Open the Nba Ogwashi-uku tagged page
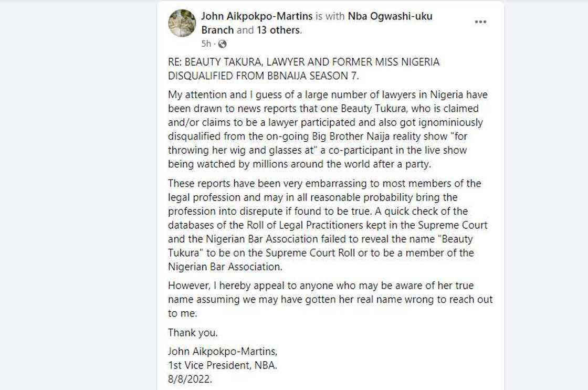Image resolution: width=588 pixels, height=390 pixels. (x=390, y=16)
